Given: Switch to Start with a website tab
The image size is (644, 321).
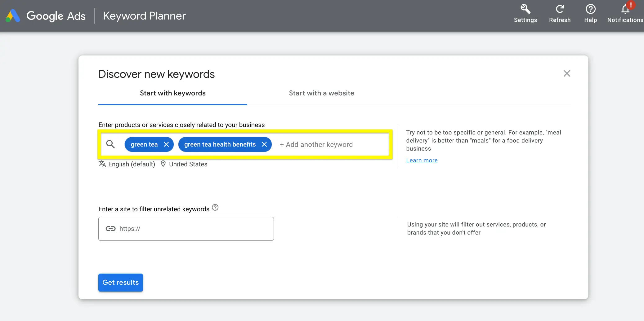Looking at the screenshot, I should (321, 93).
